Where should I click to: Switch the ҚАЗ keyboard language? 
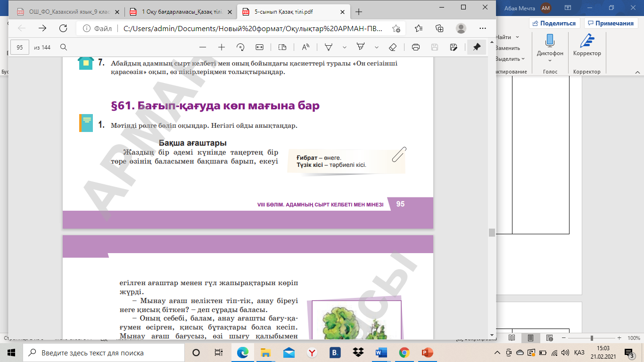579,353
